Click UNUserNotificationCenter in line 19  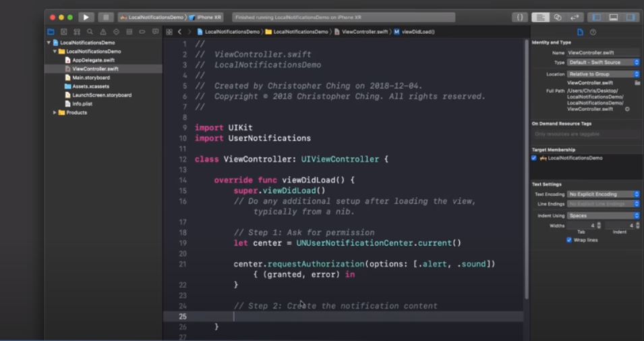(x=355, y=243)
